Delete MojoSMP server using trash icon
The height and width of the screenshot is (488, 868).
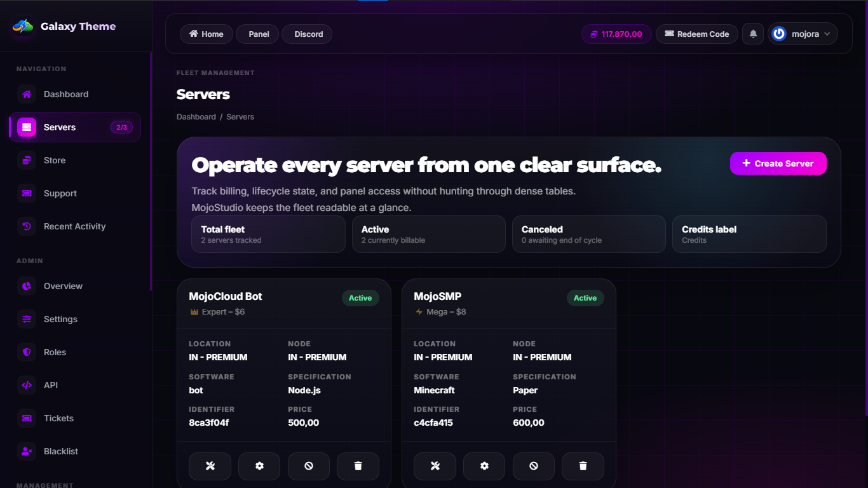583,466
